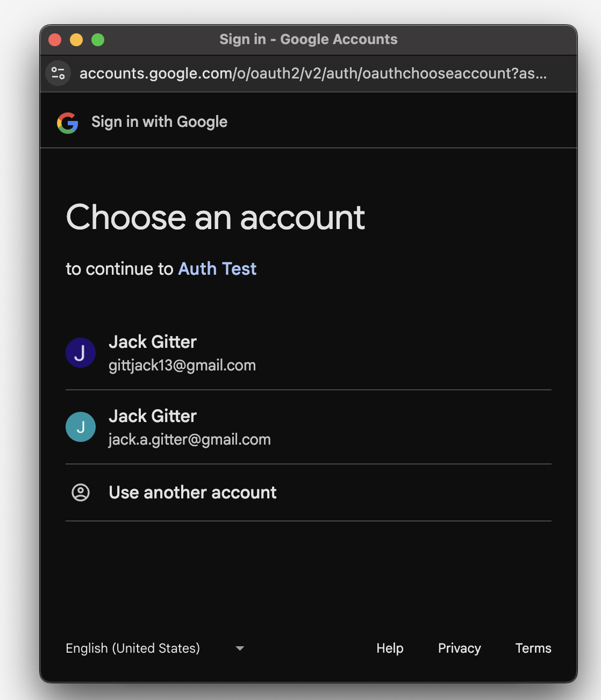Open the Terms link in footer

tap(533, 648)
